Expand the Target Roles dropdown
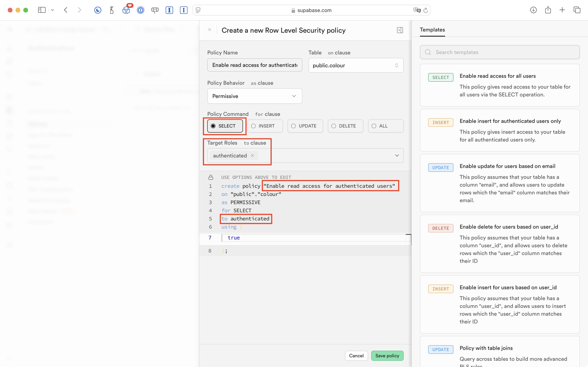 [397, 156]
